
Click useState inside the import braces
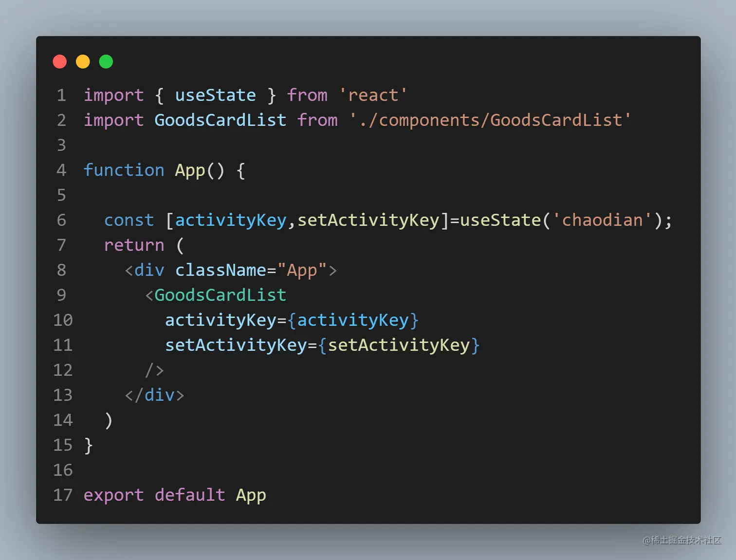click(x=216, y=95)
